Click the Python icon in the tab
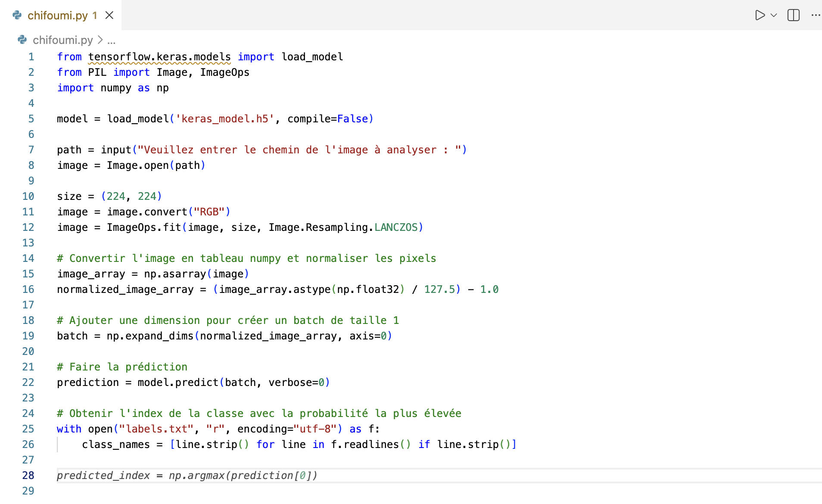 (17, 16)
